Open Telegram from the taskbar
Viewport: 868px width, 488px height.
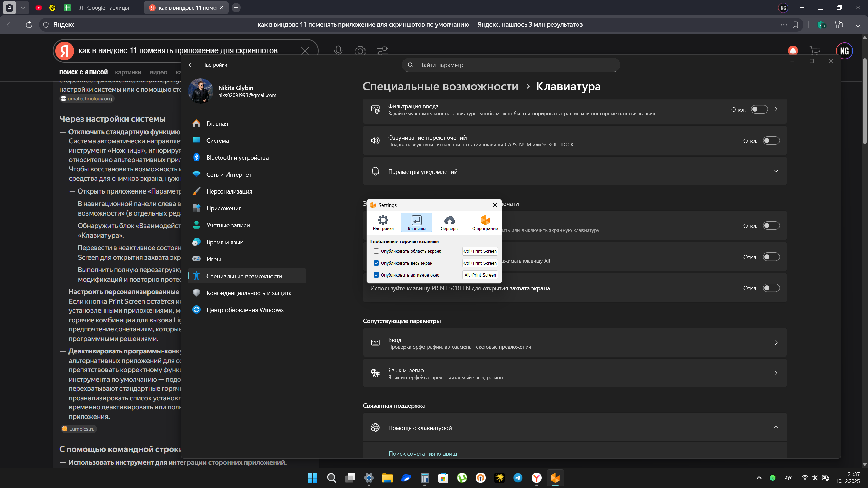[518, 478]
